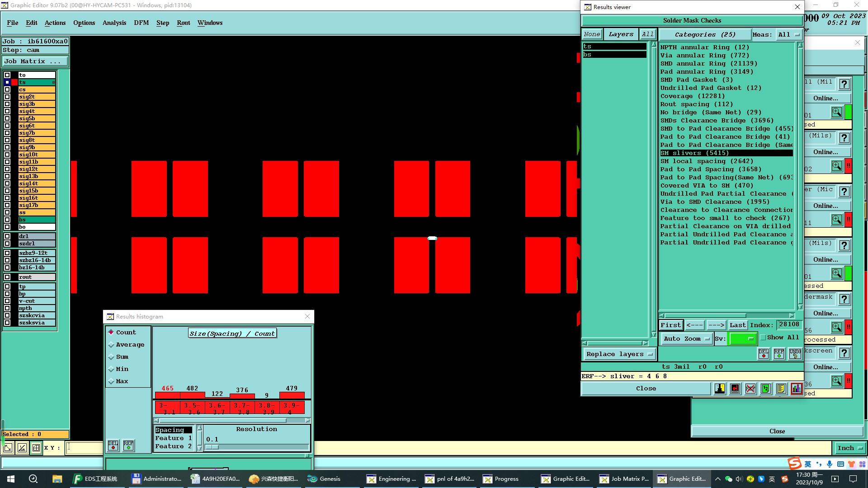The width and height of the screenshot is (868, 488).
Task: Click the UNDO icon in Results viewer
Action: (795, 354)
